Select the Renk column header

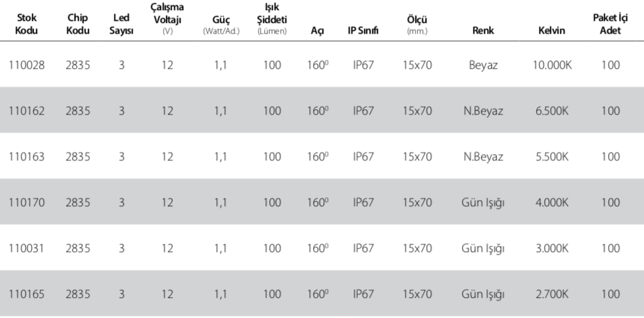(483, 30)
